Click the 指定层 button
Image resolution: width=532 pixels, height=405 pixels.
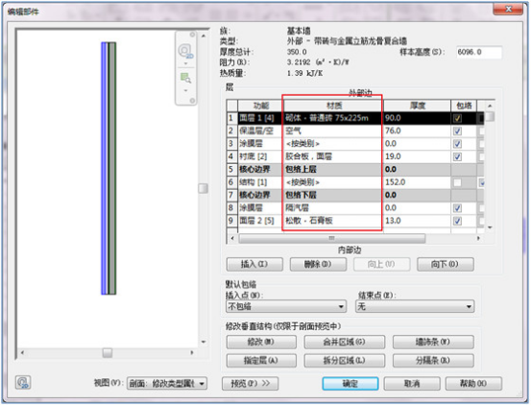pyautogui.click(x=261, y=360)
